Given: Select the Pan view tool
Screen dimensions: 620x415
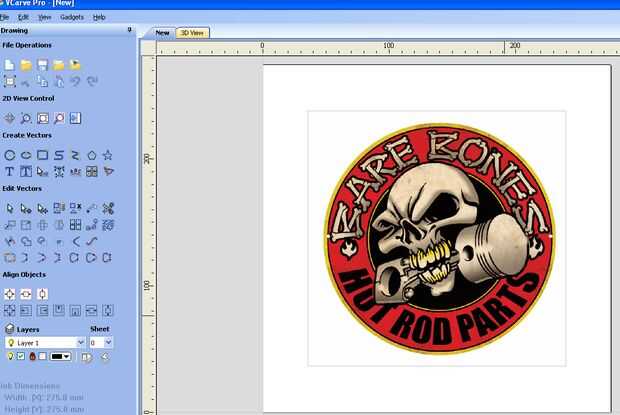Looking at the screenshot, I should (x=9, y=118).
